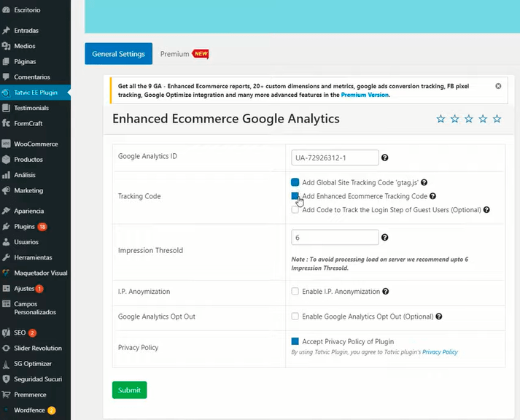Enable I.P. Anonymization checkbox
The image size is (520, 420).
pos(295,291)
